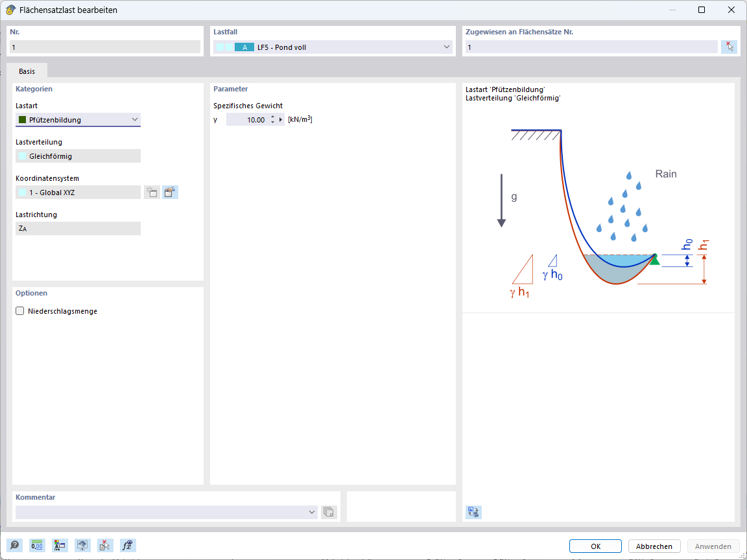Image resolution: width=747 pixels, height=560 pixels.
Task: Click the 'Spezifisches Gewicht' label
Action: click(x=248, y=106)
